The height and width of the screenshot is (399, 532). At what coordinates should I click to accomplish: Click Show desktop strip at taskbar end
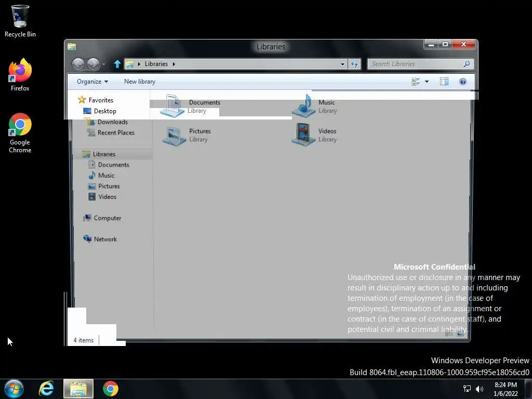[528, 389]
